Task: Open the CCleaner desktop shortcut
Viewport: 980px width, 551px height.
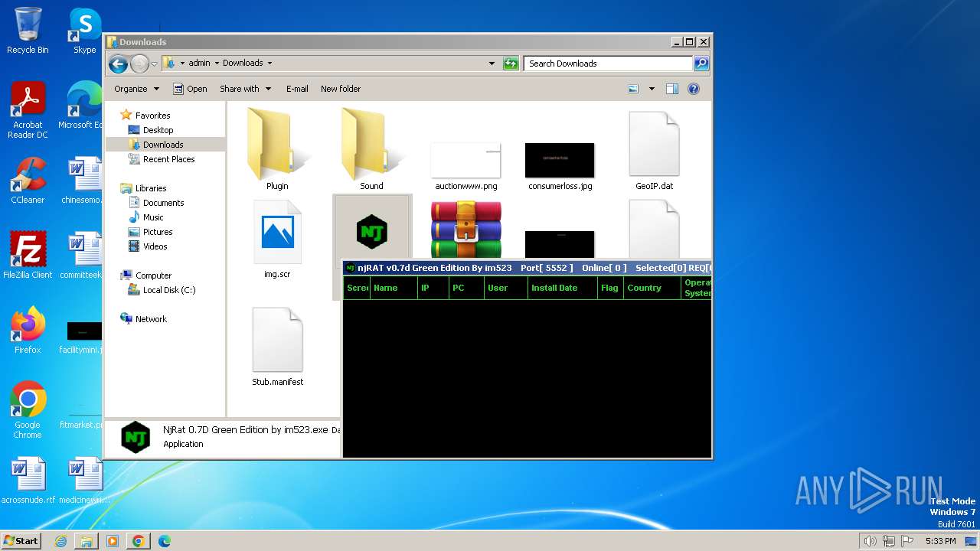Action: pos(28,181)
